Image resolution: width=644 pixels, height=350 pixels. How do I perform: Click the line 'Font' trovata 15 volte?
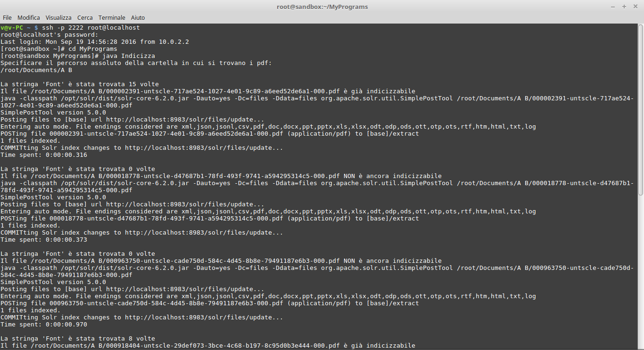pyautogui.click(x=80, y=84)
